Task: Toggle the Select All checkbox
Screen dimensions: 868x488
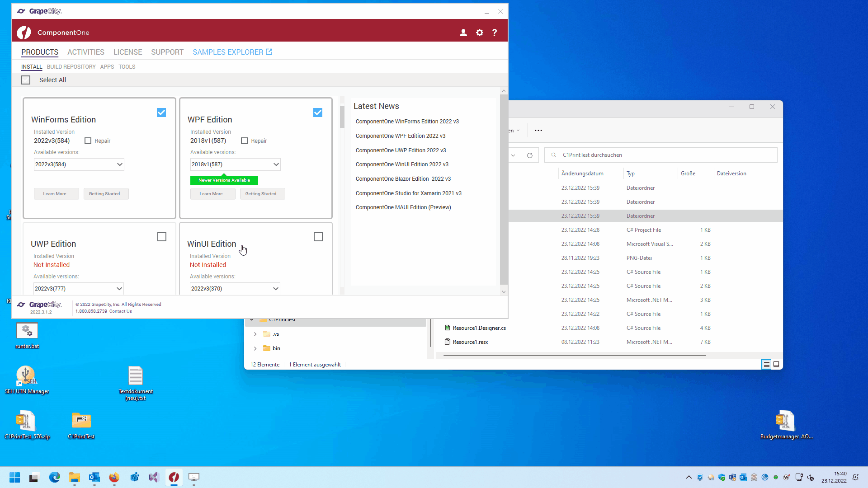Action: click(26, 80)
